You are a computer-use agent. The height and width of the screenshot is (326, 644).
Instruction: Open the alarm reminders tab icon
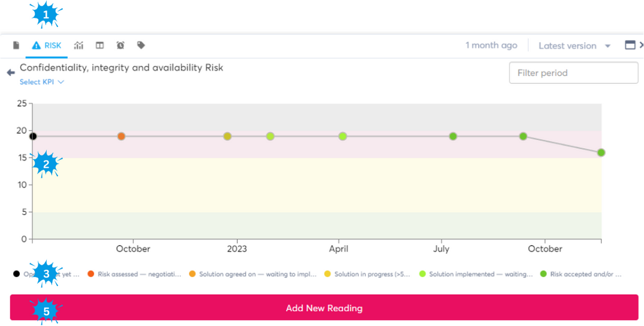click(x=120, y=46)
